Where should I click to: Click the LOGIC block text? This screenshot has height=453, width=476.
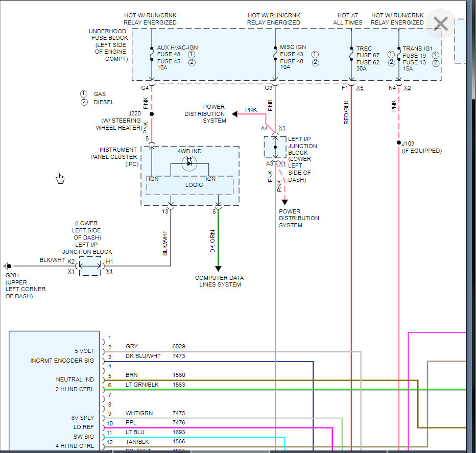(x=194, y=185)
